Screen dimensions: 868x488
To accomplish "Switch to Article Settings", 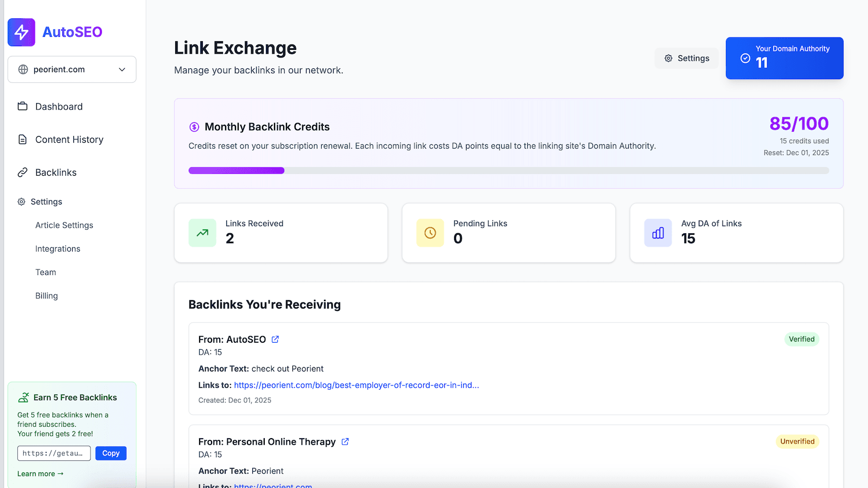I will tap(64, 225).
